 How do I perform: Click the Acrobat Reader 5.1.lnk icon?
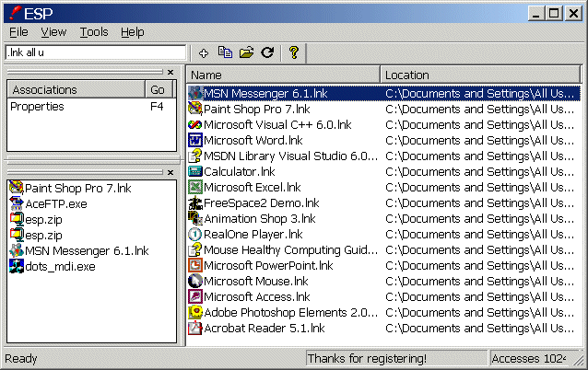pos(195,328)
